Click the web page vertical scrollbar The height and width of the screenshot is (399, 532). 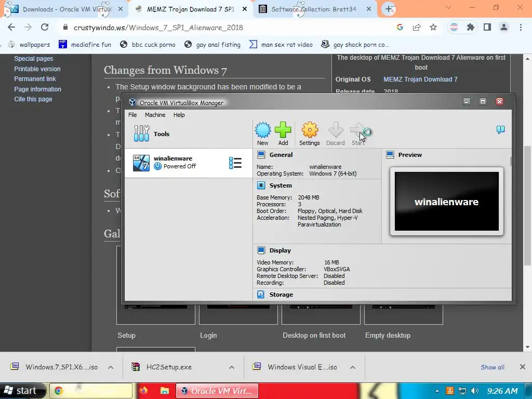pyautogui.click(x=528, y=205)
